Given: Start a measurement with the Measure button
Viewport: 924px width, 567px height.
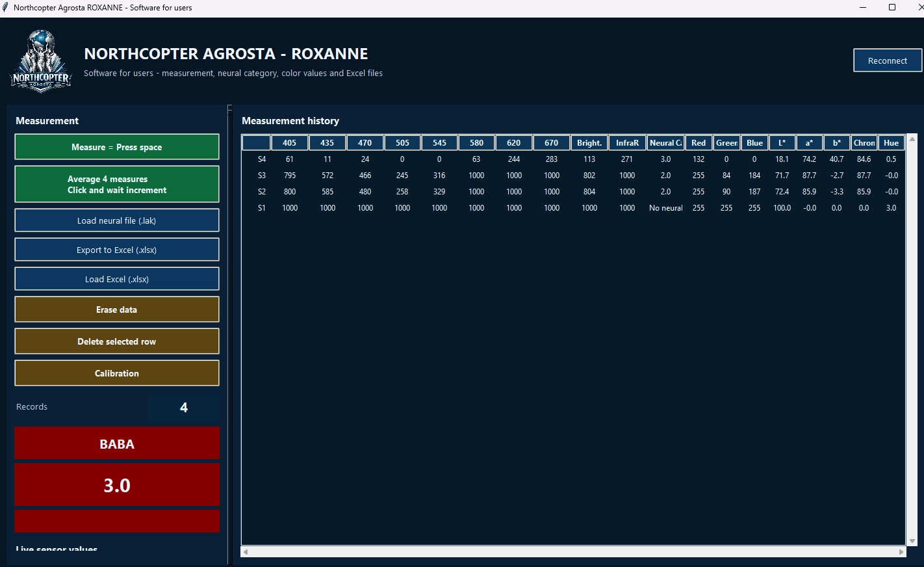Looking at the screenshot, I should point(117,147).
